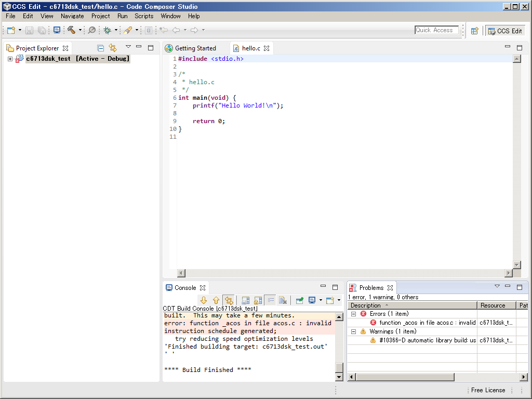Click the highlighter pen toolbar icon

coord(128,30)
